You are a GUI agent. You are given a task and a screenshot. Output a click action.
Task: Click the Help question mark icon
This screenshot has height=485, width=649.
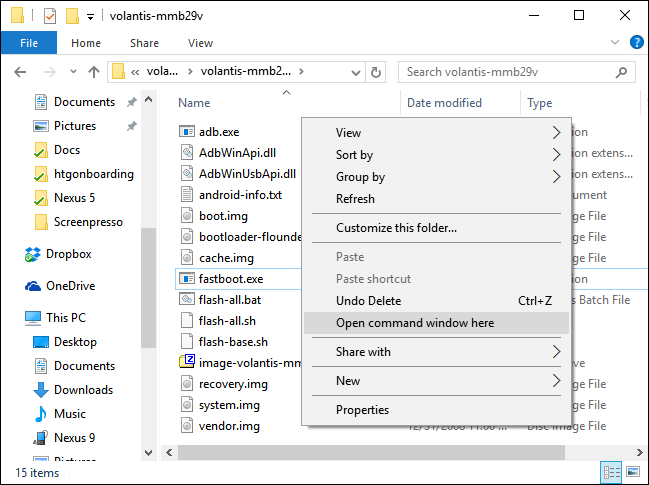coord(636,43)
